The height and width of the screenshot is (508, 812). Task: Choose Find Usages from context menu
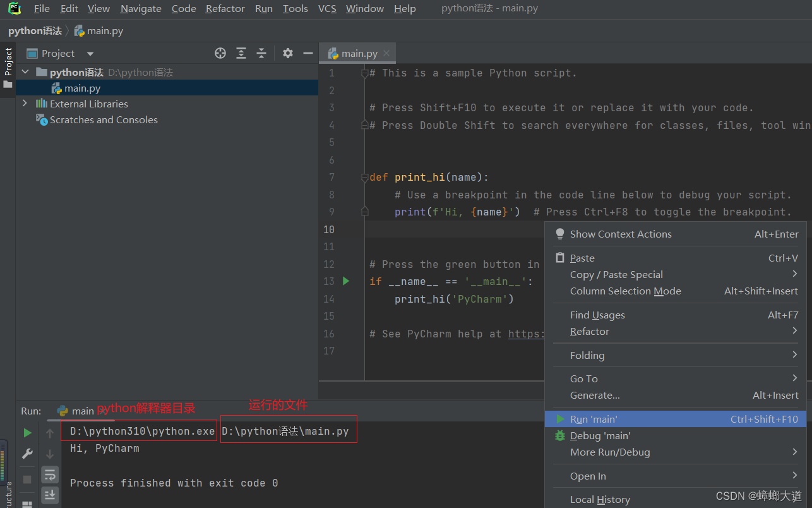tap(676, 315)
